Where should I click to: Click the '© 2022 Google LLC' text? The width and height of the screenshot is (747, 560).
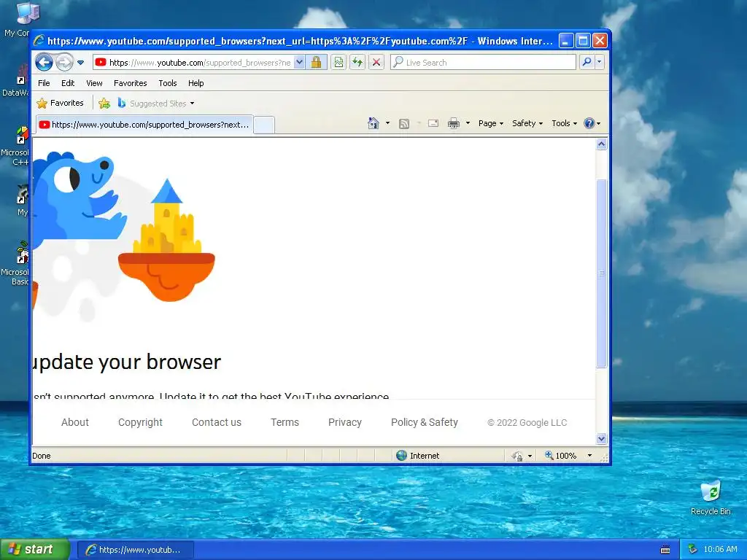(x=527, y=423)
